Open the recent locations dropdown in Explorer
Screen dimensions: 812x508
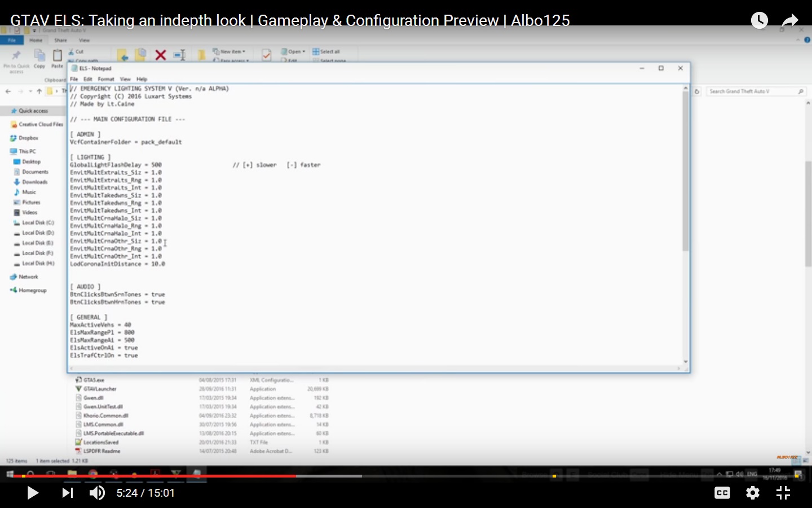30,91
